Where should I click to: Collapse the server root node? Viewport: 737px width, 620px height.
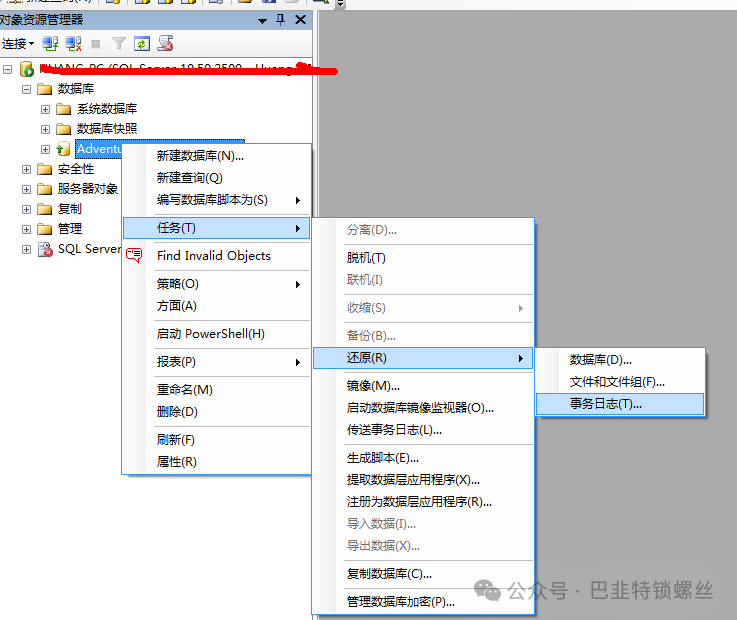tap(8, 70)
